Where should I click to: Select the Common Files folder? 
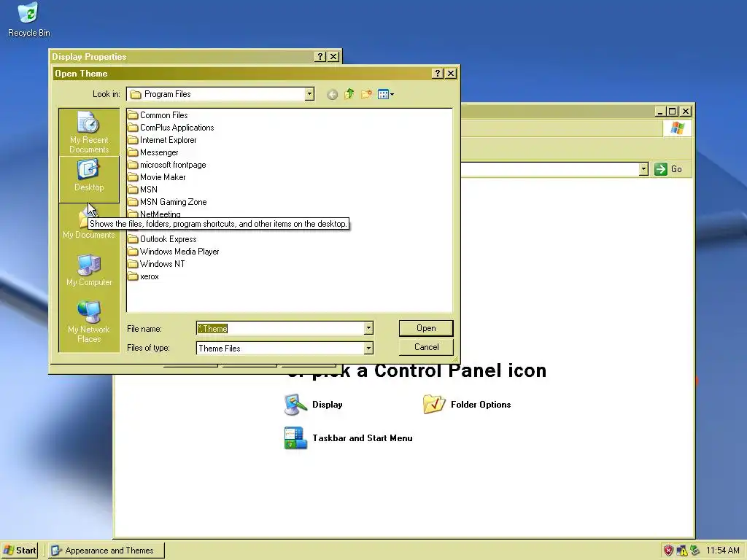[158, 115]
